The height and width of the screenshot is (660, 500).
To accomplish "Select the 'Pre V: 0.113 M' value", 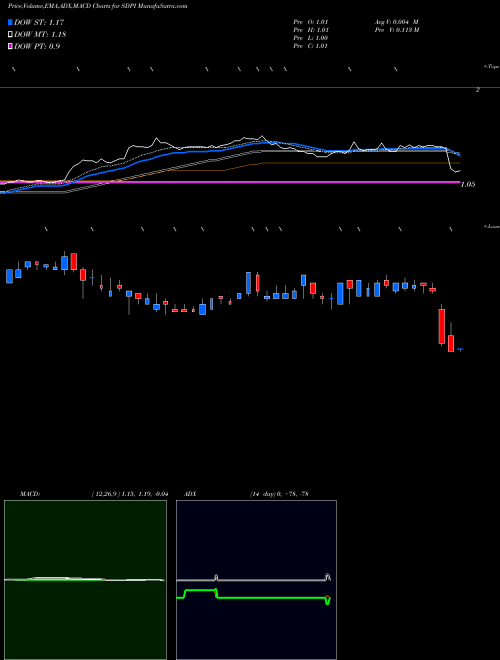I will click(x=396, y=30).
